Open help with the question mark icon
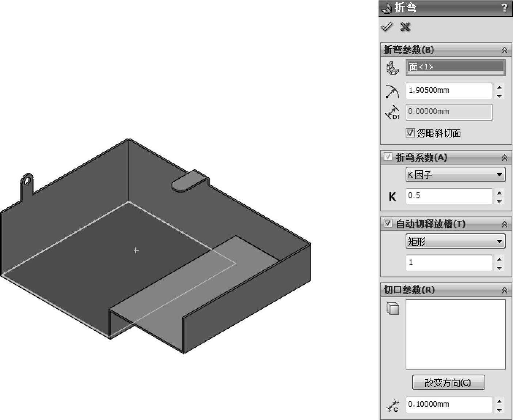The height and width of the screenshot is (420, 513). click(x=505, y=8)
